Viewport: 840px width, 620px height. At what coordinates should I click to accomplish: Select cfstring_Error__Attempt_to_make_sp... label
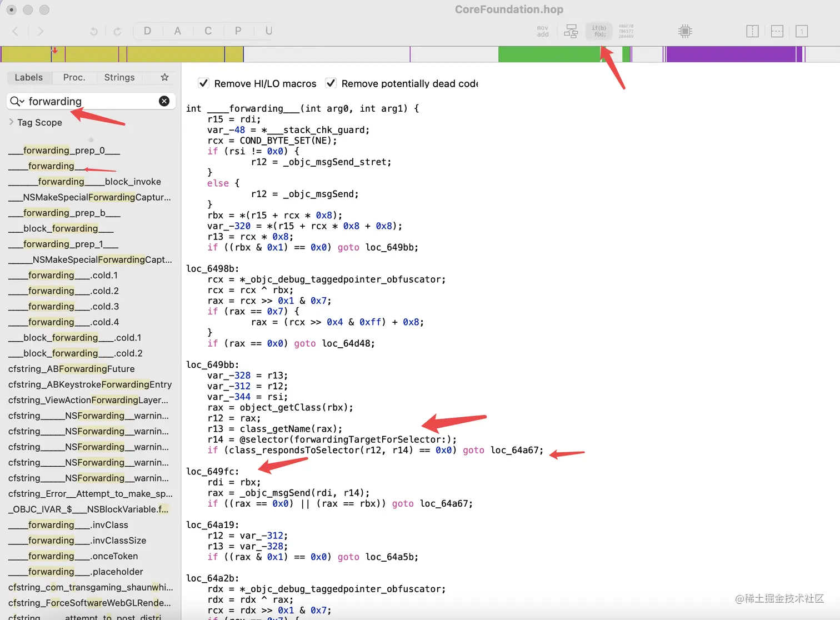(91, 493)
